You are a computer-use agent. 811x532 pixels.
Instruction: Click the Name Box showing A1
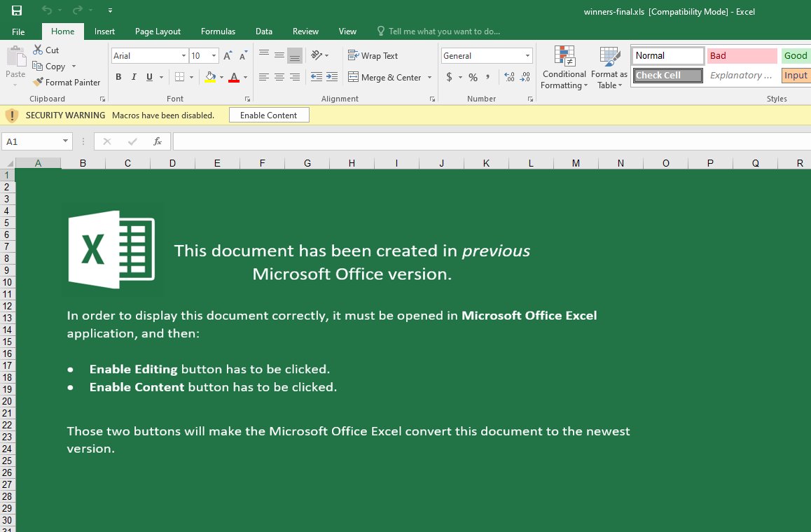tap(36, 141)
